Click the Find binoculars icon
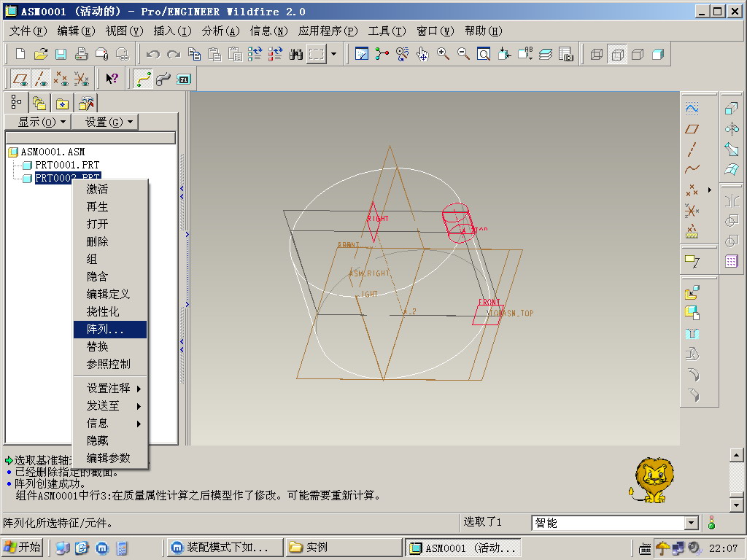 [x=296, y=54]
